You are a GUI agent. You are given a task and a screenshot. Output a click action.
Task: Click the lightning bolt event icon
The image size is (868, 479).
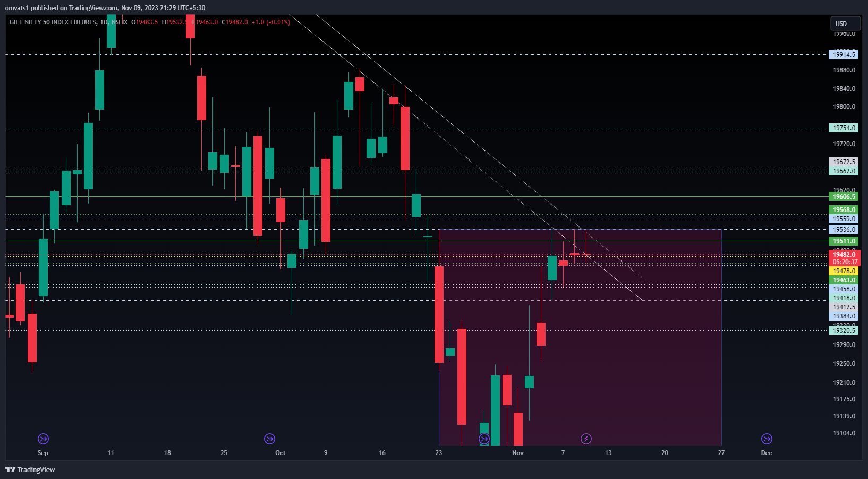pyautogui.click(x=586, y=439)
